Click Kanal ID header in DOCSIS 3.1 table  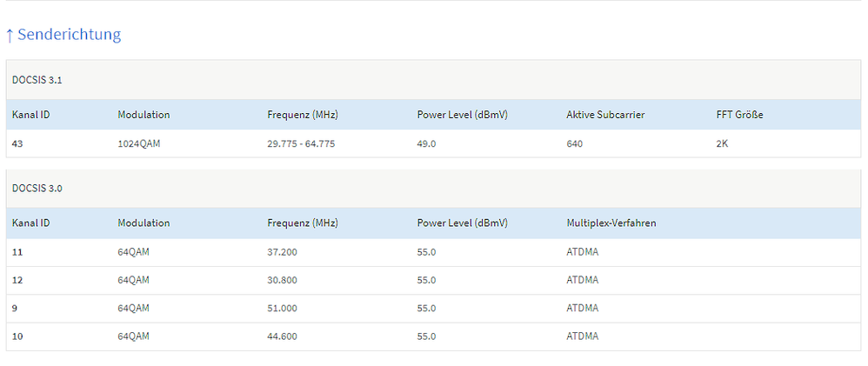30,115
